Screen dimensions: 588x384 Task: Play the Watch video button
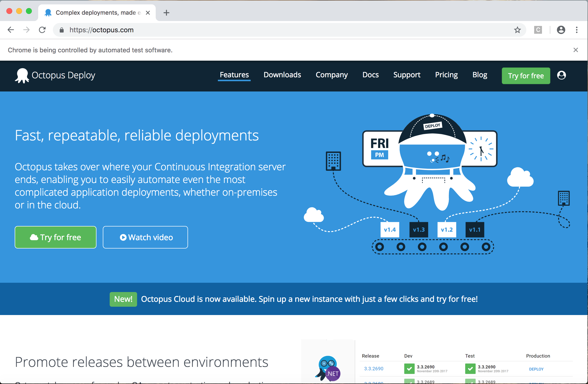coord(145,237)
